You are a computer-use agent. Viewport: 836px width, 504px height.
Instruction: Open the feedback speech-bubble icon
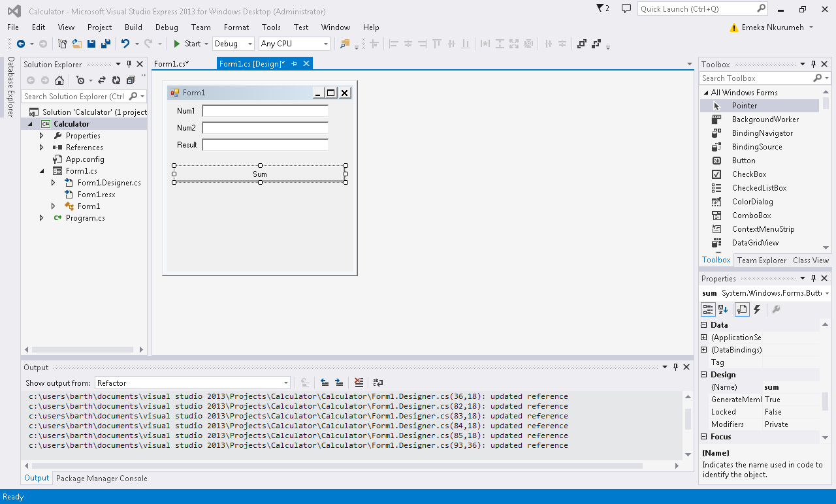coord(626,8)
